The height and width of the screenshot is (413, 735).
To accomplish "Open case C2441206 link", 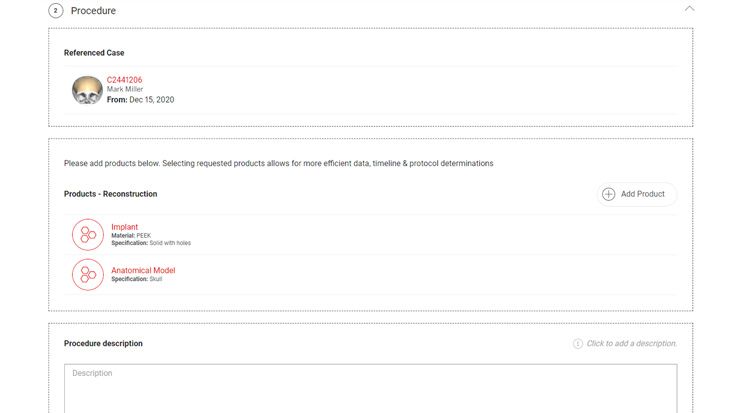I will [x=124, y=80].
